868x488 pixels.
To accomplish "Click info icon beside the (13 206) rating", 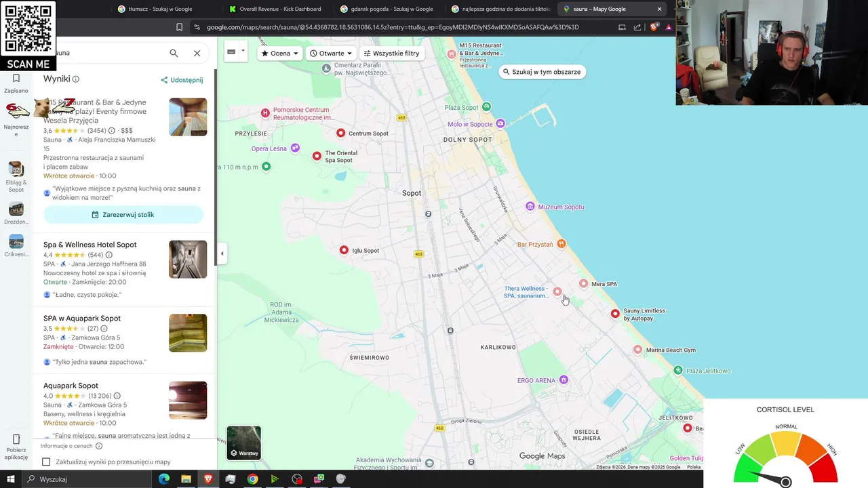I will (x=117, y=396).
